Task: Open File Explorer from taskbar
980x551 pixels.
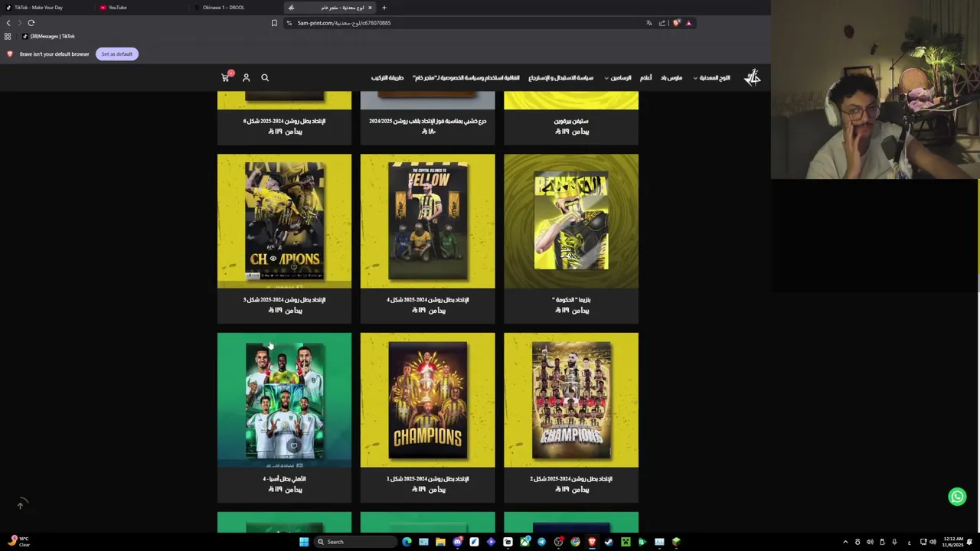Action: [x=440, y=542]
